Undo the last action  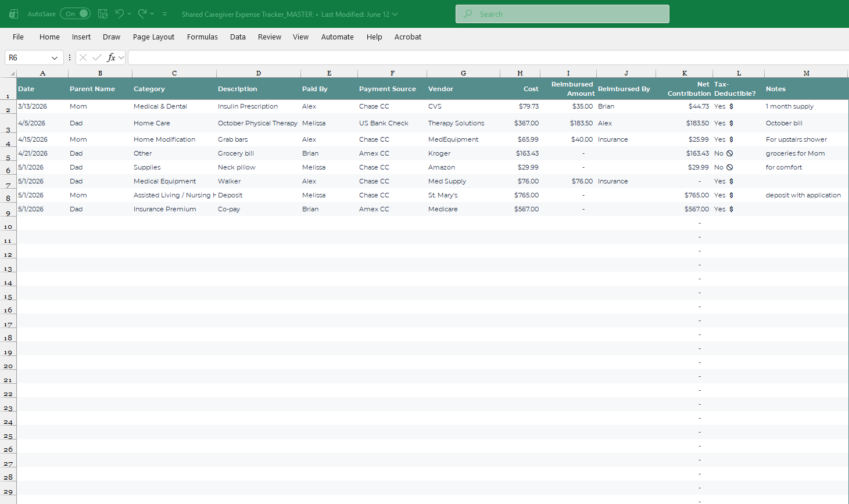120,13
